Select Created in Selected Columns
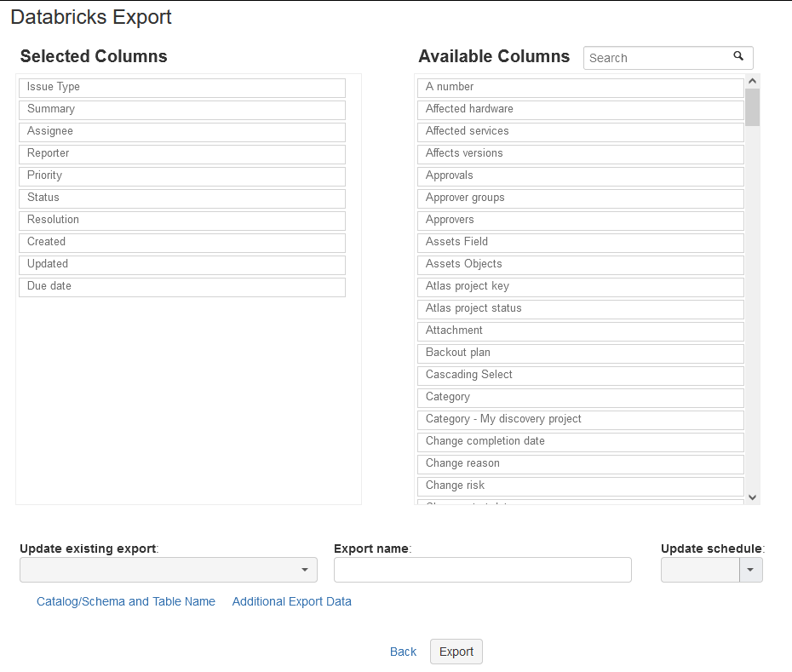The height and width of the screenshot is (672, 792). pos(182,243)
